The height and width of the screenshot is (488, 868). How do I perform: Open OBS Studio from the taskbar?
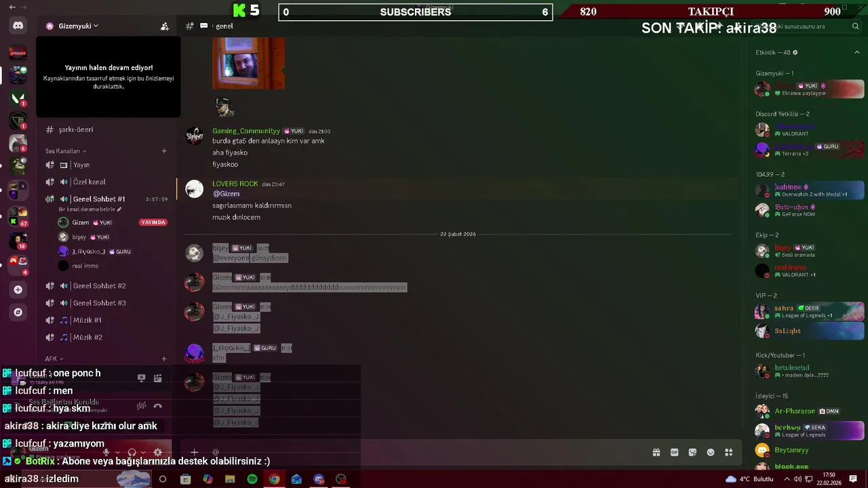pyautogui.click(x=341, y=479)
